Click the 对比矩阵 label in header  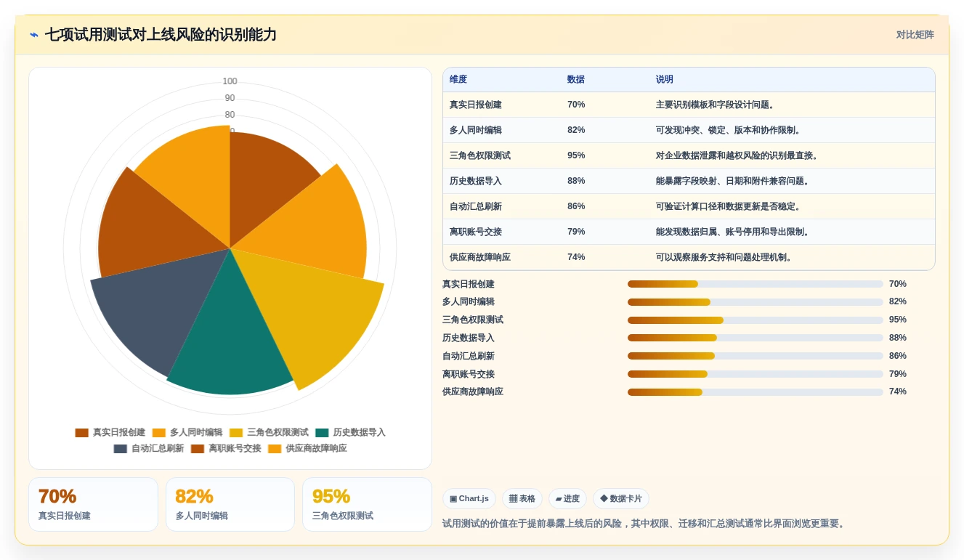pyautogui.click(x=915, y=35)
